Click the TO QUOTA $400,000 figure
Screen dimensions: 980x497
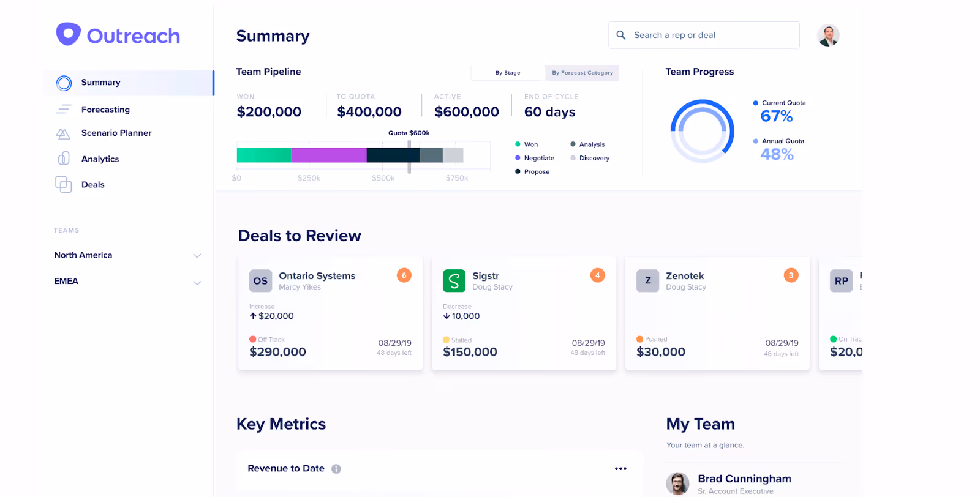pos(369,112)
